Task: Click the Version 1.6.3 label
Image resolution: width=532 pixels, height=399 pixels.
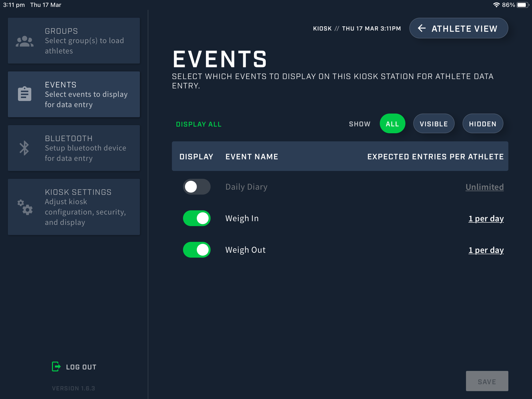Action: pyautogui.click(x=73, y=388)
